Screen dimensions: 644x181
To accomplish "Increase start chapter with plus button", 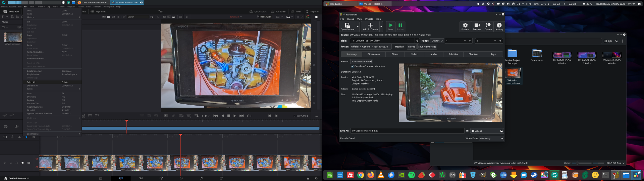I will 470,41.
